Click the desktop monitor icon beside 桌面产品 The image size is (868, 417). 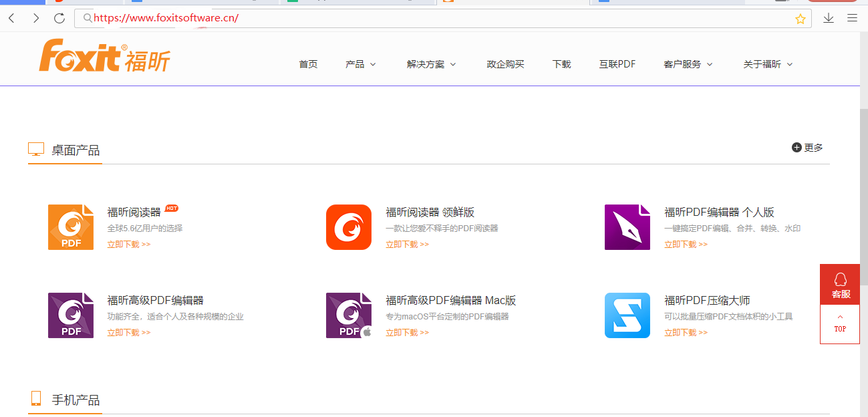[36, 150]
